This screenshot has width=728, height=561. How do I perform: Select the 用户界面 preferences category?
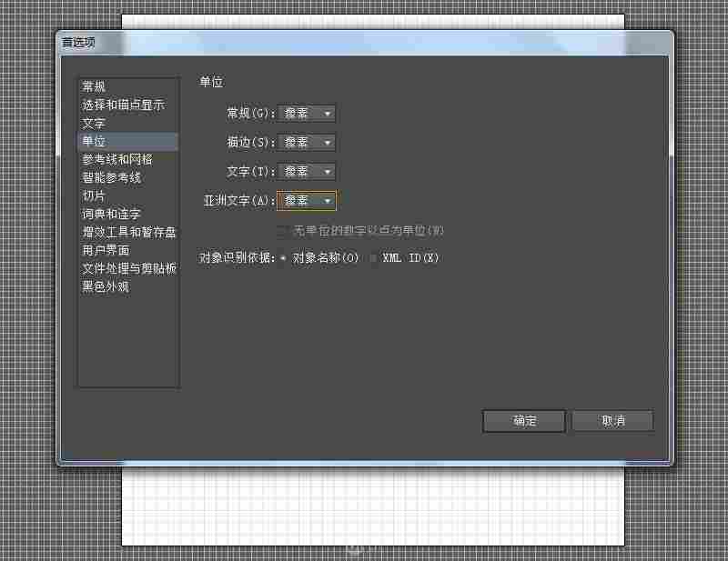pyautogui.click(x=106, y=250)
